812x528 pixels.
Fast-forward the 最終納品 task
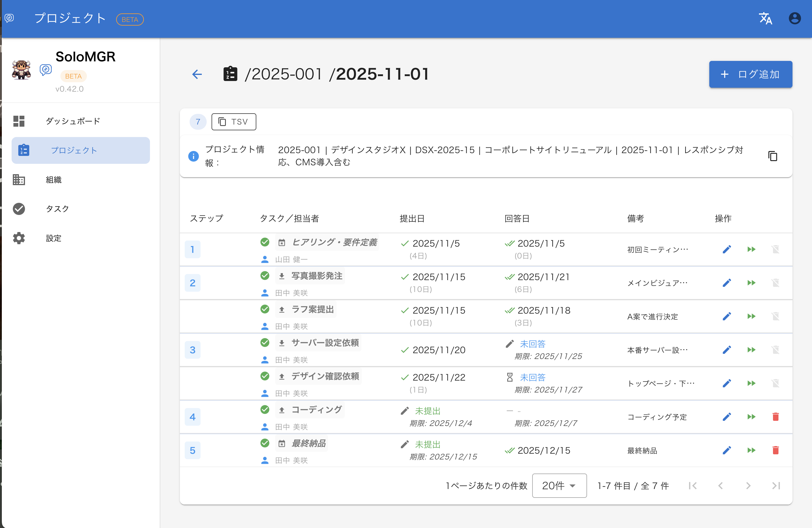pyautogui.click(x=751, y=450)
